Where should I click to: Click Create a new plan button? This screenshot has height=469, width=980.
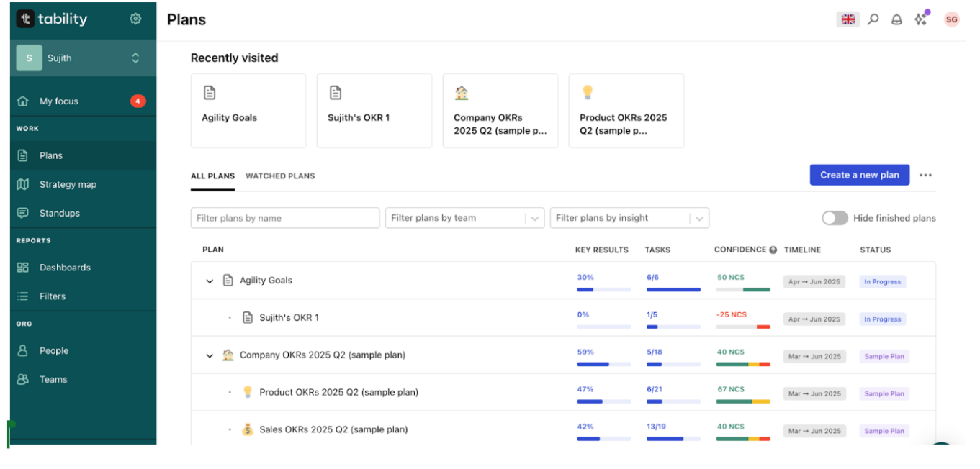[860, 175]
